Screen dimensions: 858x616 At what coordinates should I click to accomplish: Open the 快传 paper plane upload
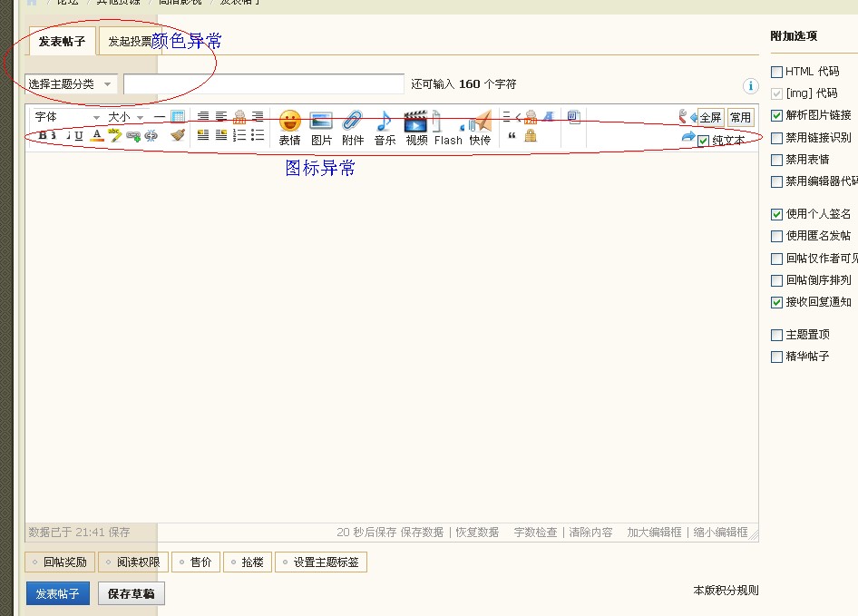[480, 128]
